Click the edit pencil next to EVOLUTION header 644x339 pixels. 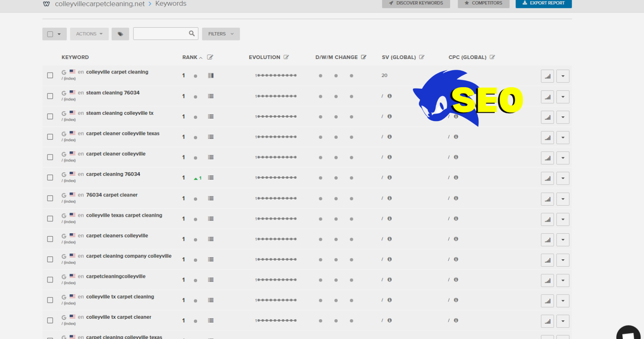[x=287, y=57]
